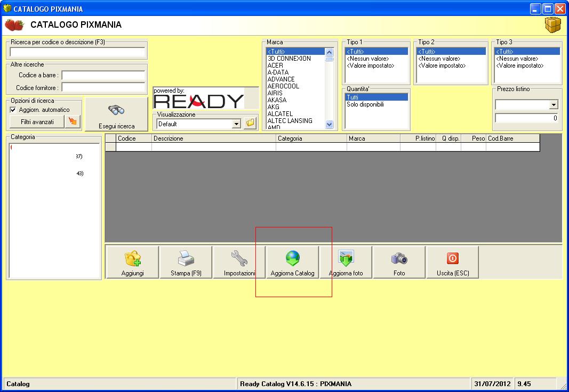This screenshot has height=392, width=569.
Task: Select <Tutti> in the Marca list
Action: point(295,52)
